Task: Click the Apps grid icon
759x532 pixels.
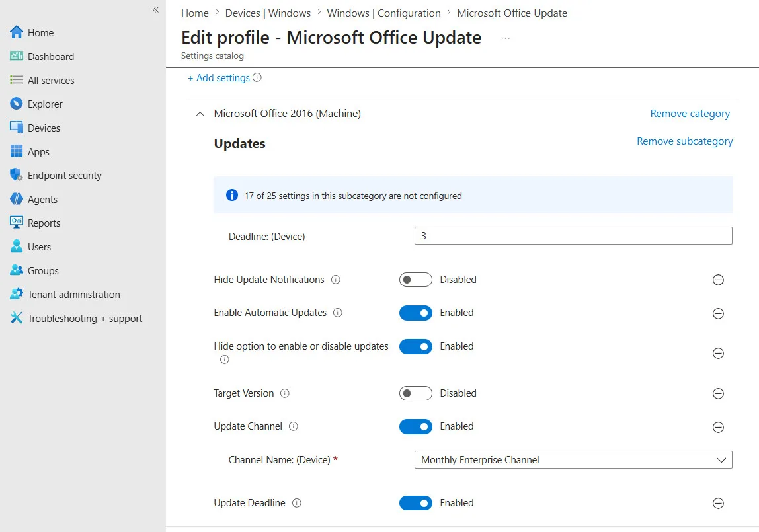Action: [x=17, y=151]
